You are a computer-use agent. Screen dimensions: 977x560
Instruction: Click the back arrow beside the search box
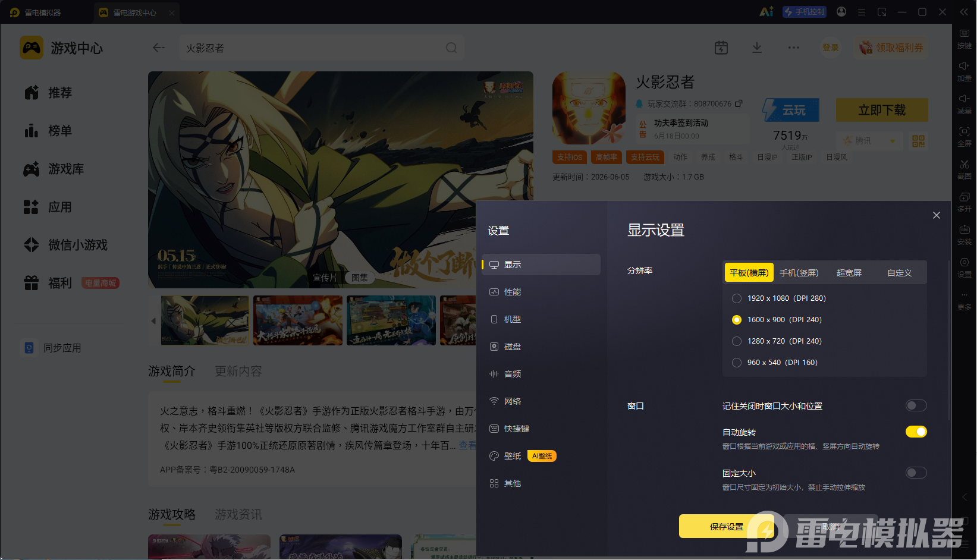[x=158, y=48]
